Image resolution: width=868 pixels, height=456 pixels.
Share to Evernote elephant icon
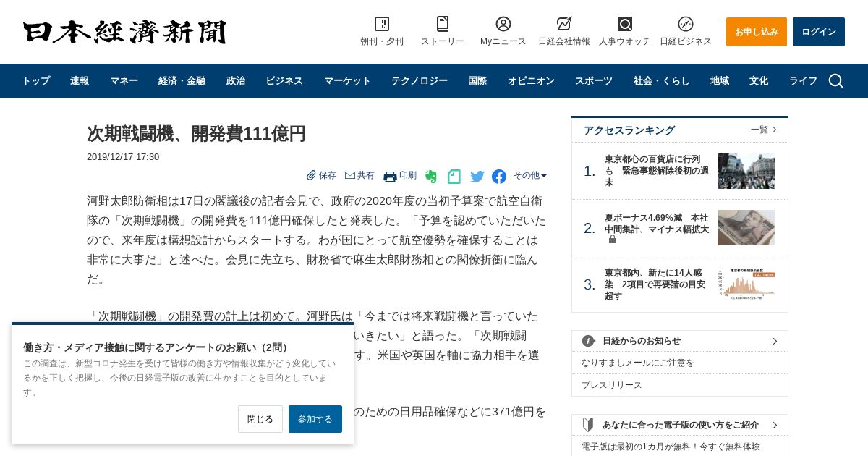click(x=431, y=176)
